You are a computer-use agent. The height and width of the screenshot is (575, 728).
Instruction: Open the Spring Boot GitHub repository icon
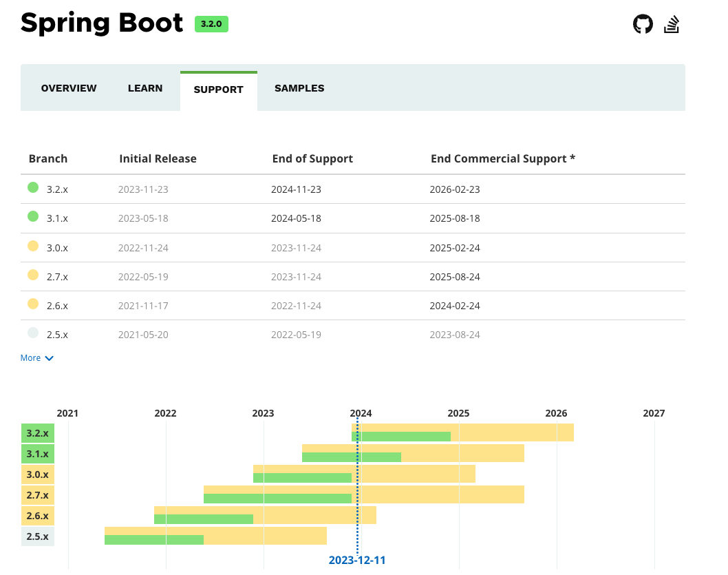pos(643,23)
